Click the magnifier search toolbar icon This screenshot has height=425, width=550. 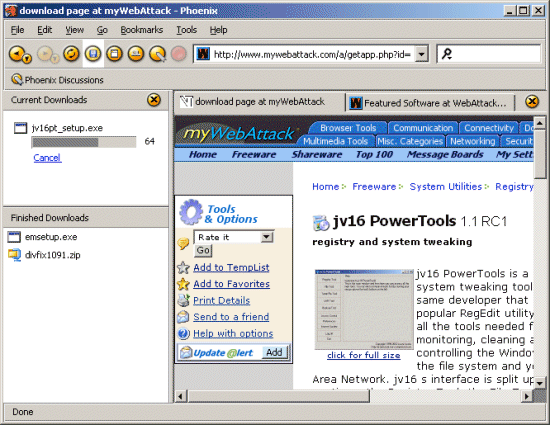pos(157,54)
